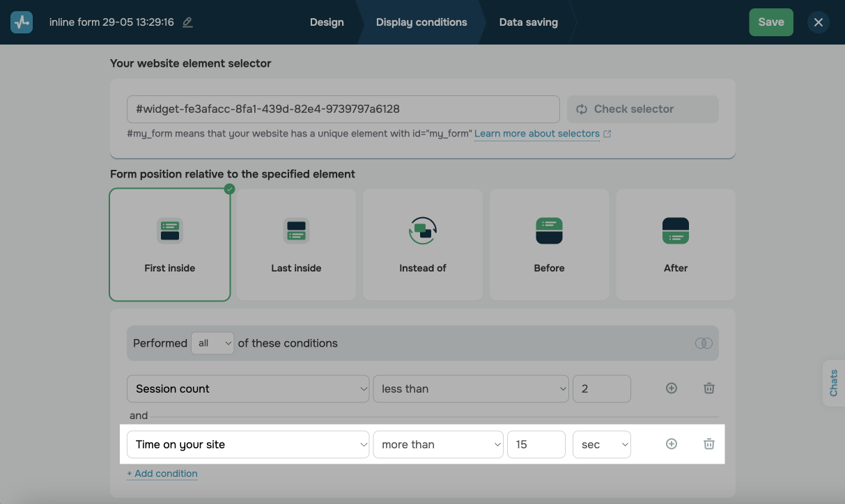This screenshot has height=504, width=845.
Task: Click pencil icon to rename the form
Action: click(187, 22)
